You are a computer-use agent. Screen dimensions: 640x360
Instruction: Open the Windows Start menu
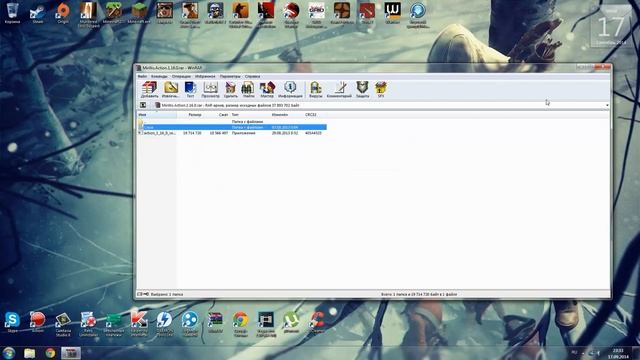pyautogui.click(x=9, y=353)
